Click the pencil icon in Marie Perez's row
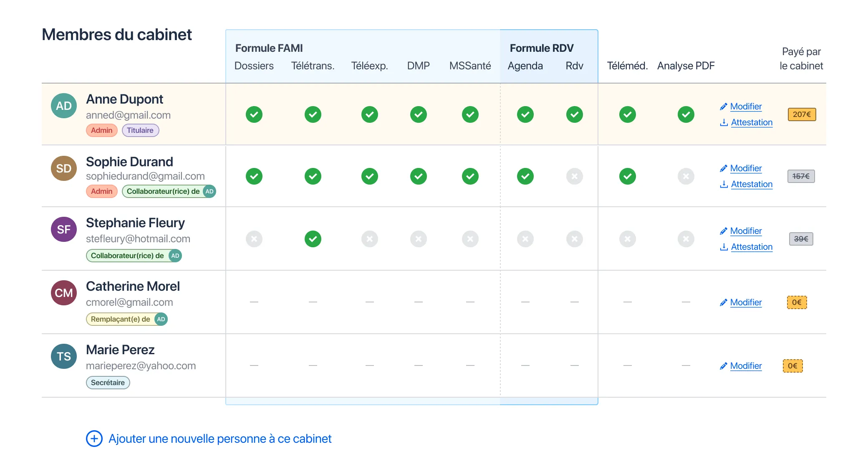Image resolution: width=868 pixels, height=472 pixels. [724, 366]
